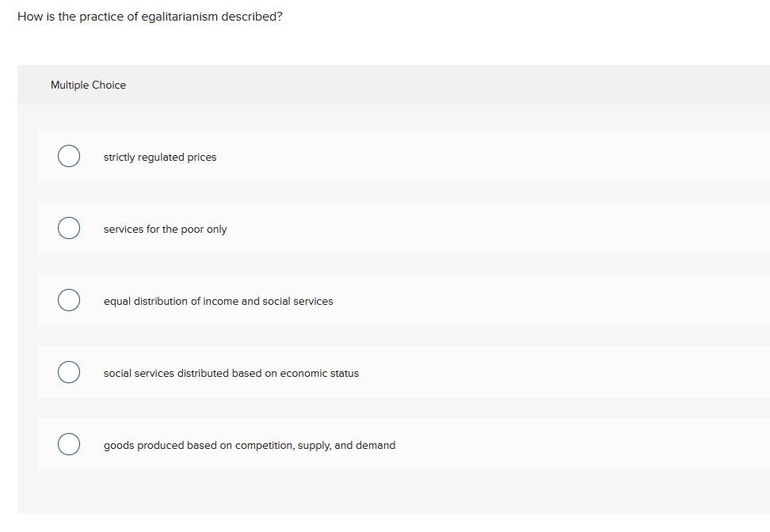Click the 'Multiple Choice' header label
The height and width of the screenshot is (532, 770).
point(88,85)
